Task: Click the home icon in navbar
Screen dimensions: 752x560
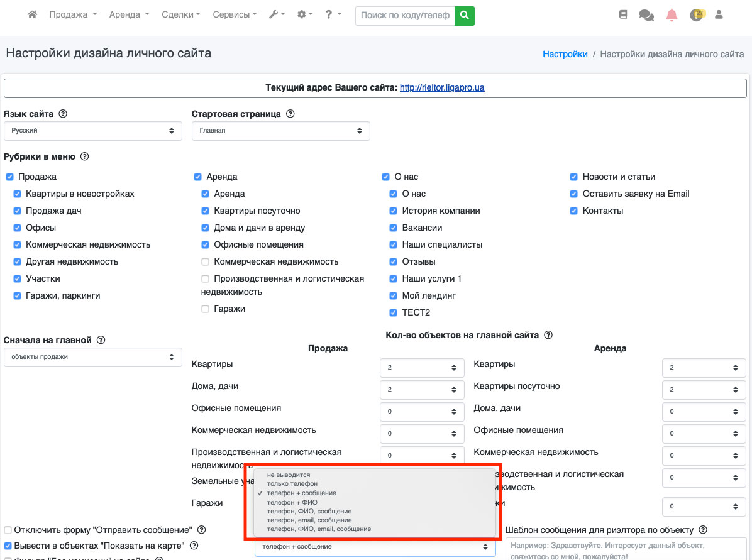Action: click(x=32, y=14)
